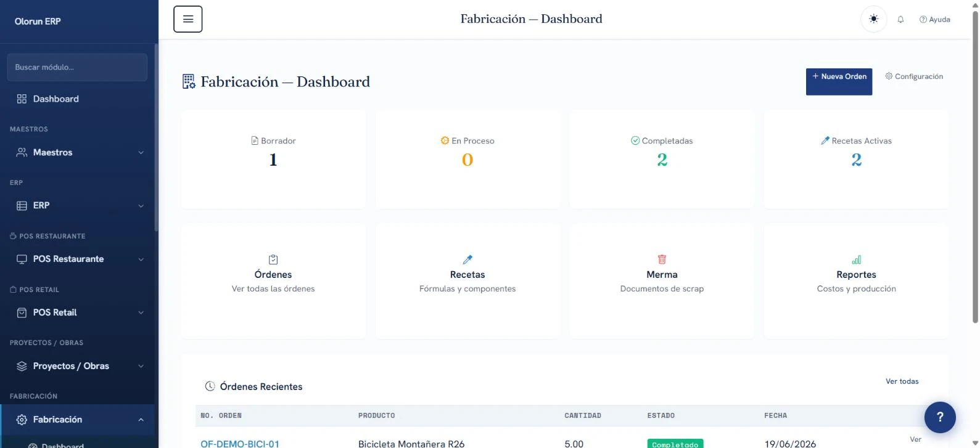980x448 pixels.
Task: Collapse the Fabricación chevron
Action: 141,420
